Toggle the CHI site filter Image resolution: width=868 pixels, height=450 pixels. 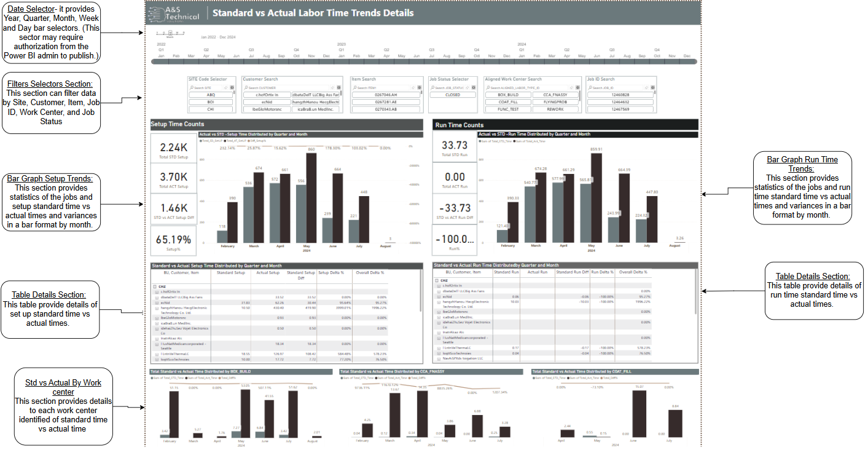[x=211, y=109]
